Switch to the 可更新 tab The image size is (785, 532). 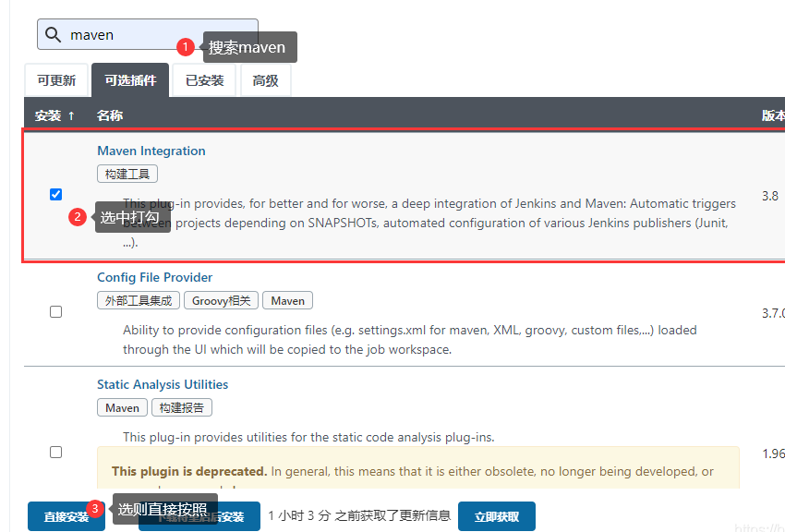click(56, 80)
